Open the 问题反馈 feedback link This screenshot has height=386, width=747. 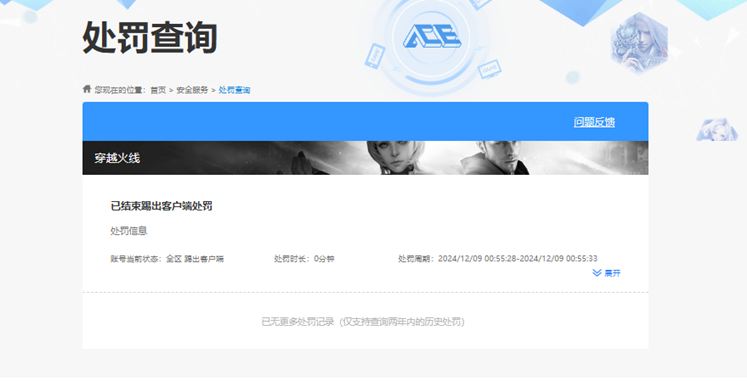(x=594, y=122)
